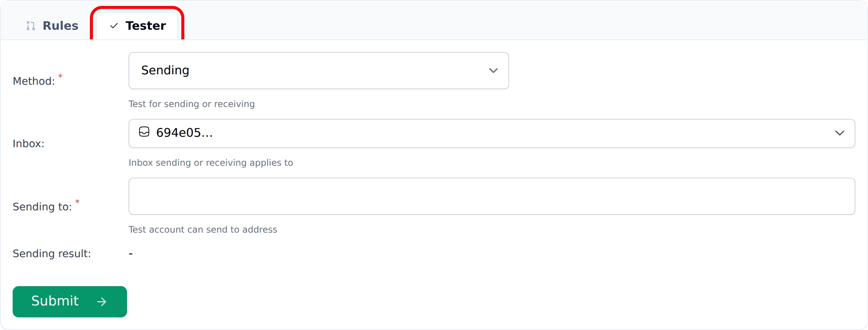868x330 pixels.
Task: Click the Method field label
Action: click(34, 81)
